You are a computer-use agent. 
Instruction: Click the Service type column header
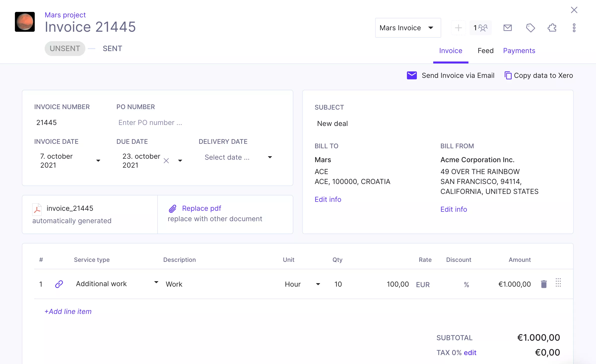click(92, 260)
